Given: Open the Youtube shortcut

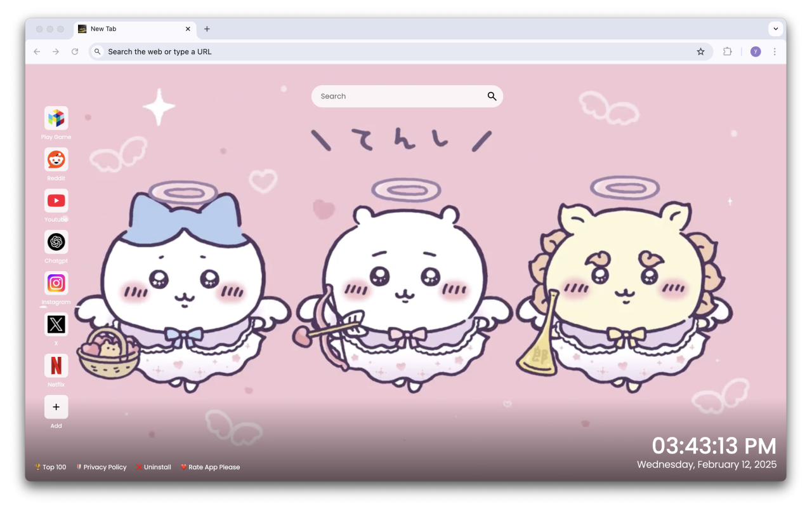Looking at the screenshot, I should (x=56, y=200).
